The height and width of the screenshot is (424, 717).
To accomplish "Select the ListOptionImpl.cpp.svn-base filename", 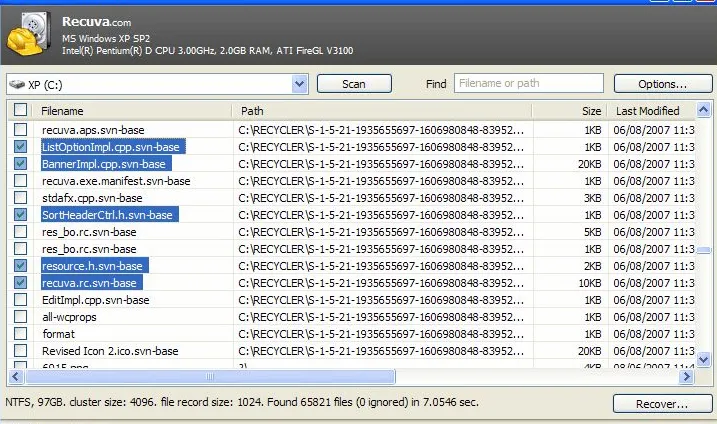I will (111, 147).
